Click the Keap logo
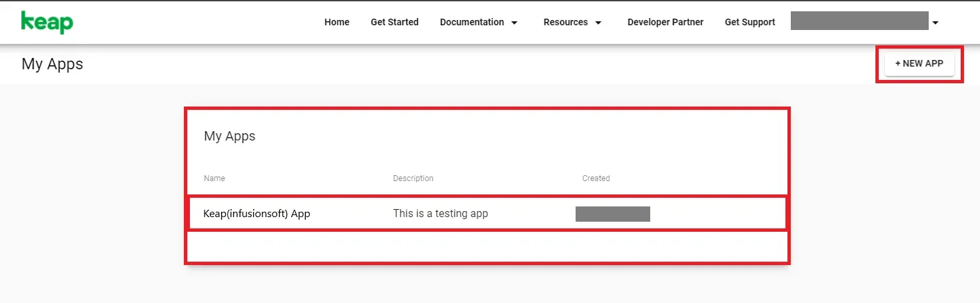Screen dimensions: 980x303 47,22
